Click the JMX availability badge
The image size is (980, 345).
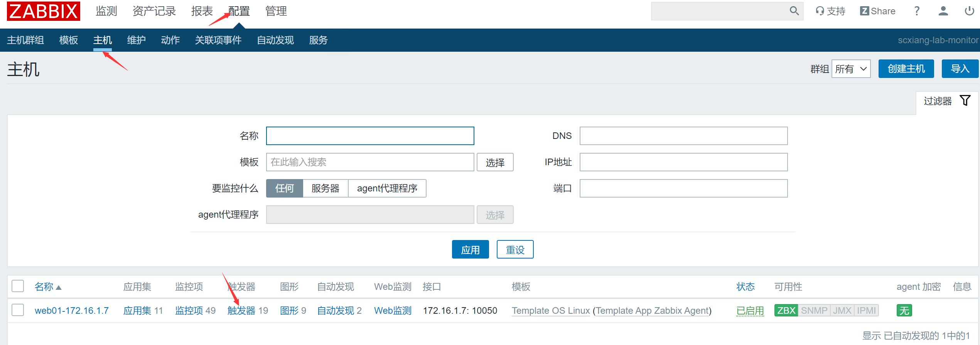coord(842,310)
